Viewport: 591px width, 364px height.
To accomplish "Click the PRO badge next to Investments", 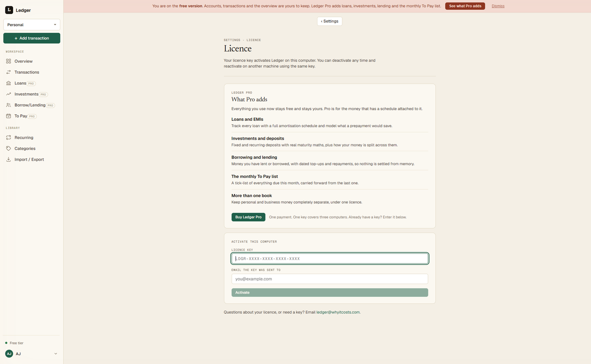I will 43,94.
